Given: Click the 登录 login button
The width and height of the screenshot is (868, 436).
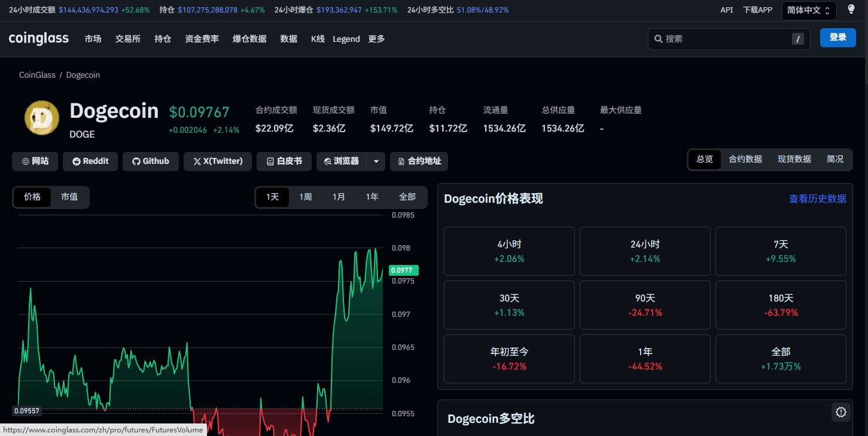Looking at the screenshot, I should pos(837,38).
